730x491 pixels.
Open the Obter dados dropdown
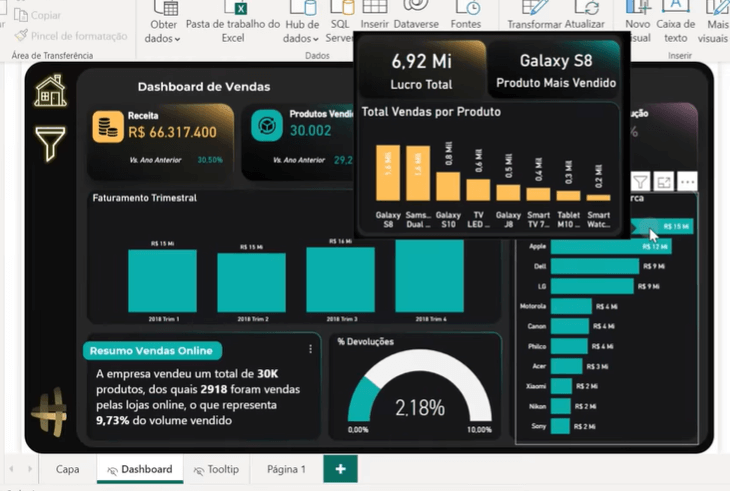(163, 23)
